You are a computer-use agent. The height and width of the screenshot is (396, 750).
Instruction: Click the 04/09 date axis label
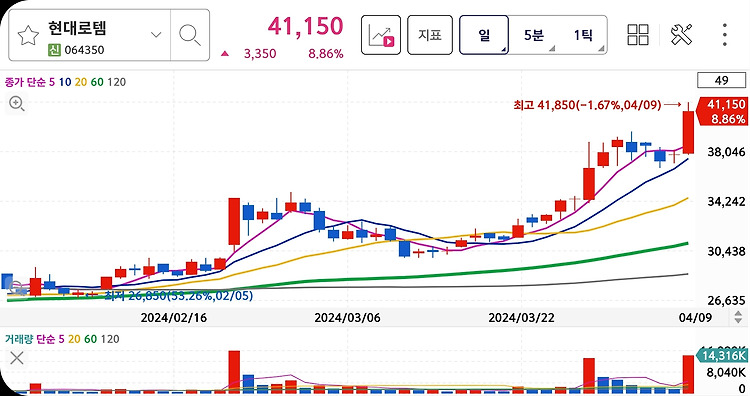coord(695,318)
